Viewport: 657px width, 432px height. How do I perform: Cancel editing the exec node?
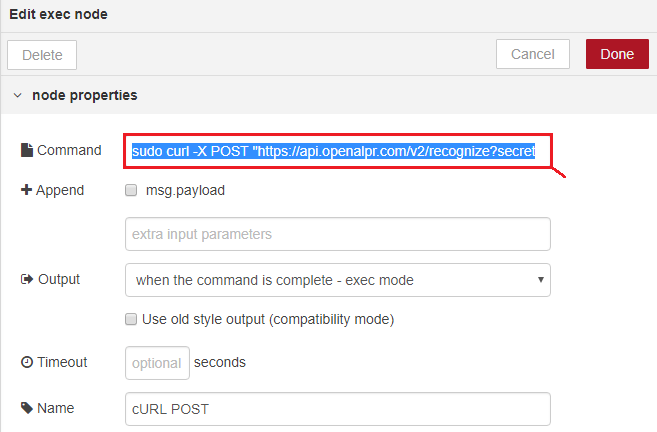(x=532, y=54)
